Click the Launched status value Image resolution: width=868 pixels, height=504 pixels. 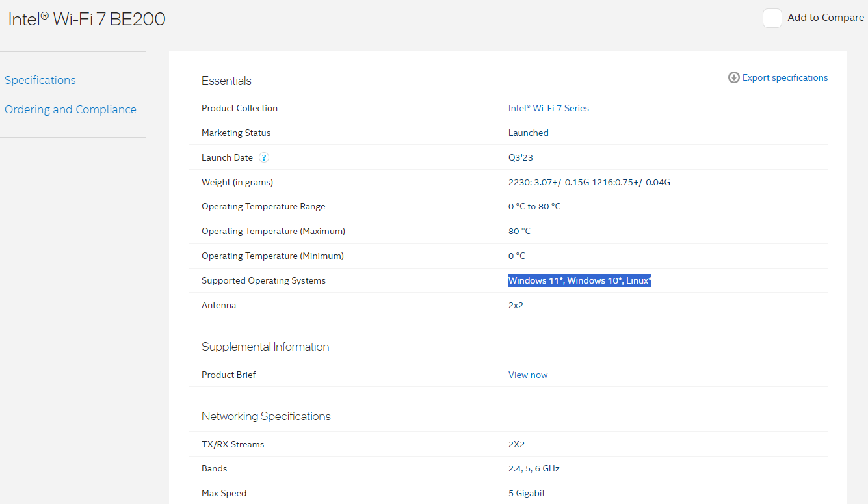pos(529,133)
